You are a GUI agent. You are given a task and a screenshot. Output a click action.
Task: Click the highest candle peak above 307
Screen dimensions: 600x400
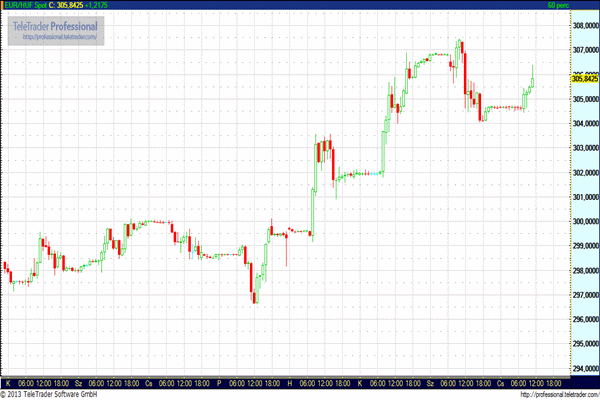[x=459, y=41]
